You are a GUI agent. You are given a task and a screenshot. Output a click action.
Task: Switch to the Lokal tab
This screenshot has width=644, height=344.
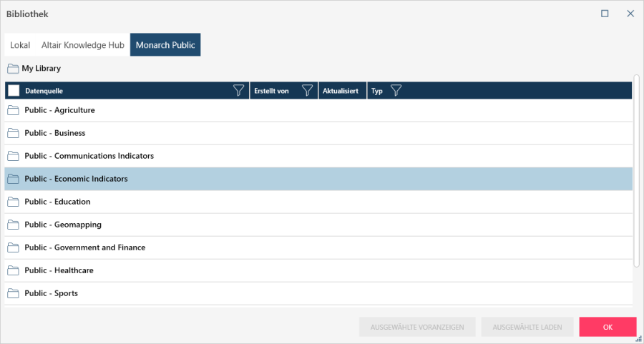20,45
